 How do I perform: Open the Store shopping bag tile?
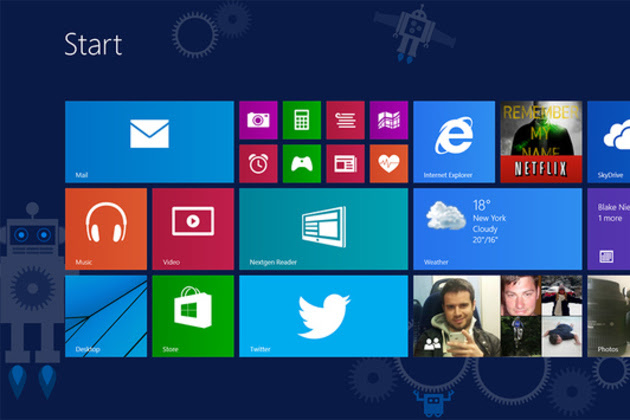tap(193, 316)
